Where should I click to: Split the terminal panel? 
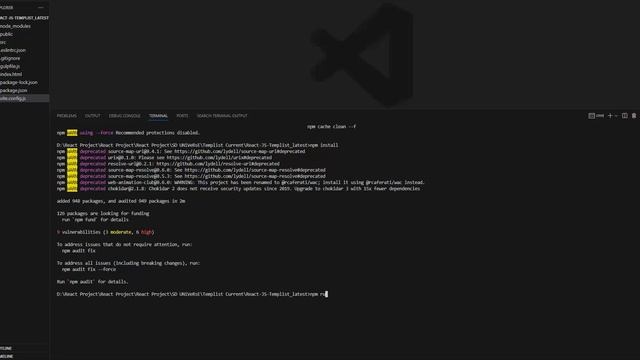pos(624,116)
